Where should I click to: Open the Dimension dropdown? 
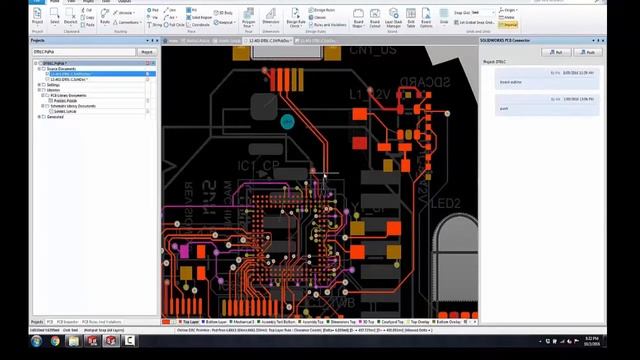271,18
